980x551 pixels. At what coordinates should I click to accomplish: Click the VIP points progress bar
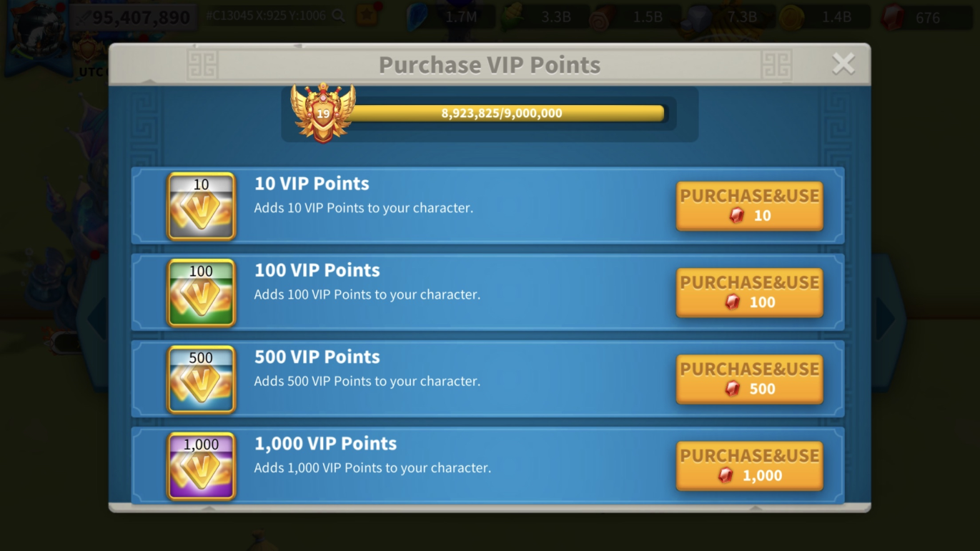(506, 113)
